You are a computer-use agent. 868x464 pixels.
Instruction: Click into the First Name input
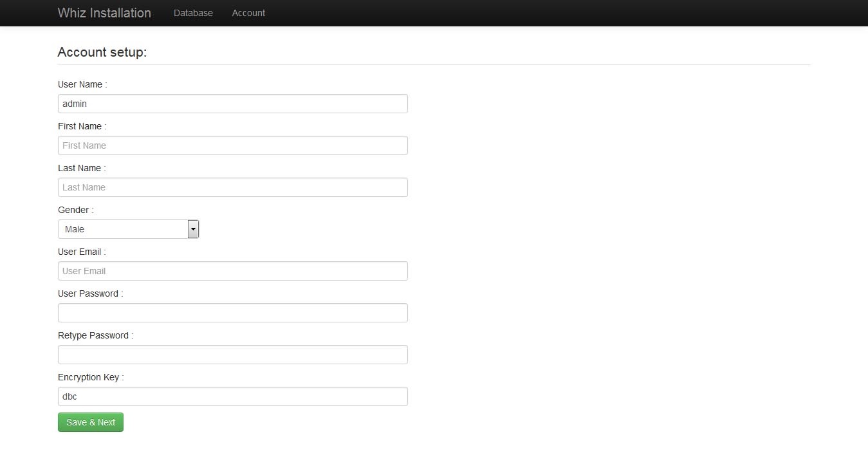233,145
